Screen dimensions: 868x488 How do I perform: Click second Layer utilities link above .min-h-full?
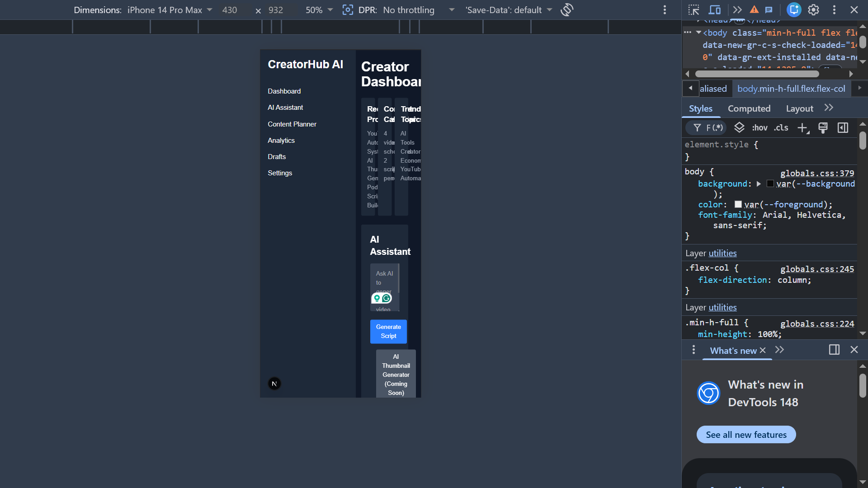click(x=722, y=307)
